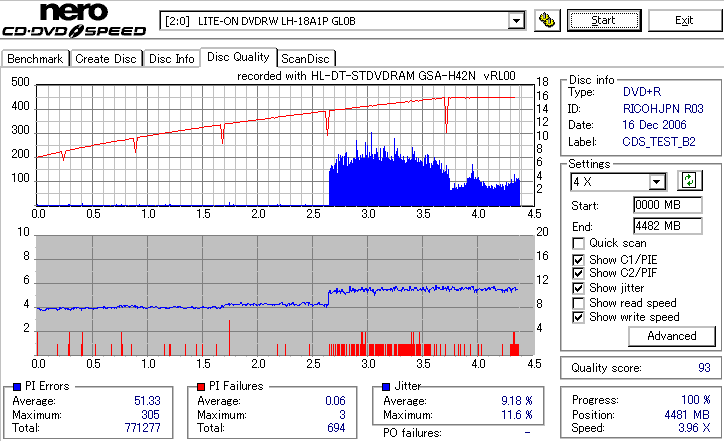Click Jitter maximum 11.6 %
724x441 pixels.
pyautogui.click(x=517, y=415)
